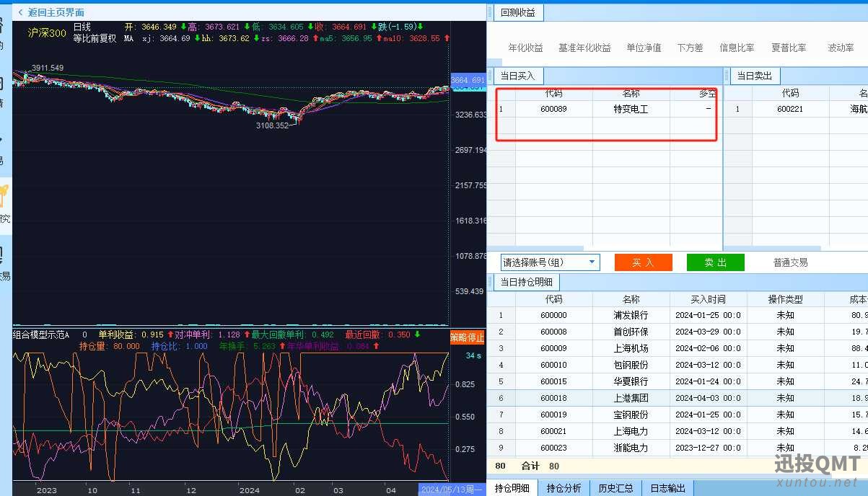The width and height of the screenshot is (868, 496).
Task: Click the 2024/05/13 date marker on timeline
Action: pos(452,490)
